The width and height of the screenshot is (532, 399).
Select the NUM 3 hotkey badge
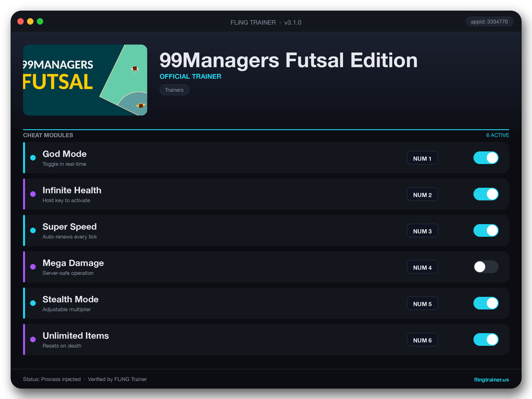[x=422, y=230]
